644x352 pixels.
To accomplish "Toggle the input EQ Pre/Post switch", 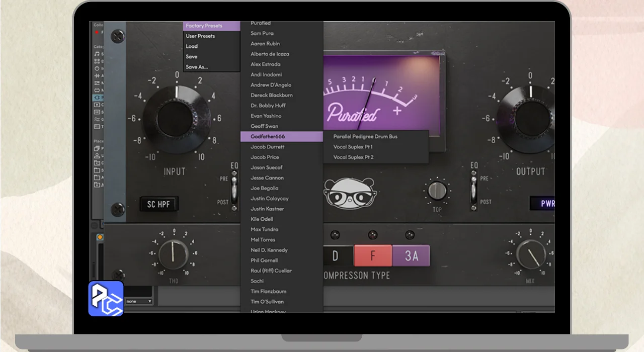I will point(233,191).
